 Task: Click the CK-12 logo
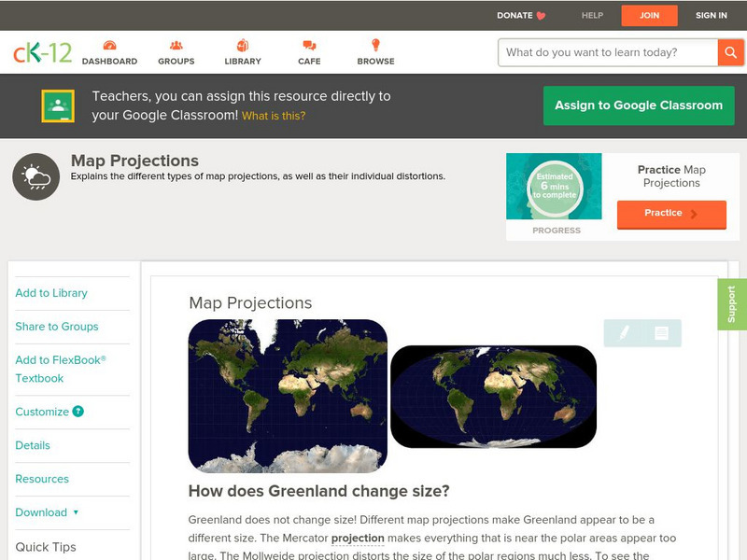42,52
